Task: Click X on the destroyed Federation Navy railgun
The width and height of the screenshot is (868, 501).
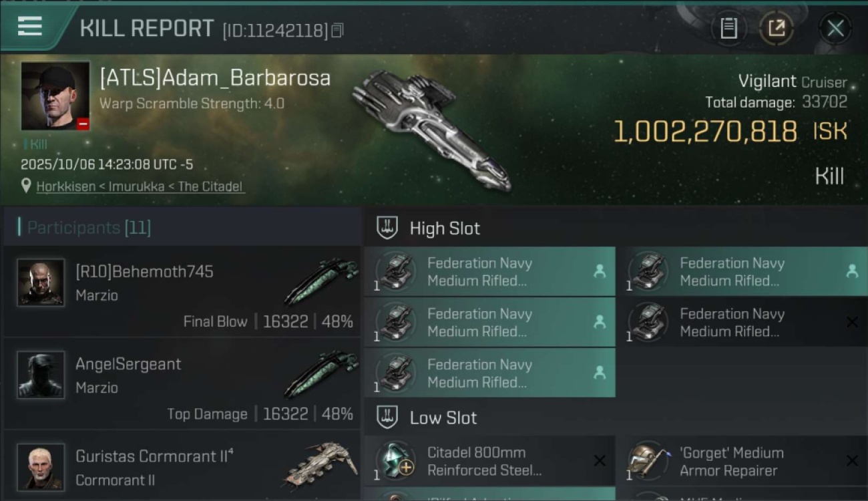Action: click(852, 322)
